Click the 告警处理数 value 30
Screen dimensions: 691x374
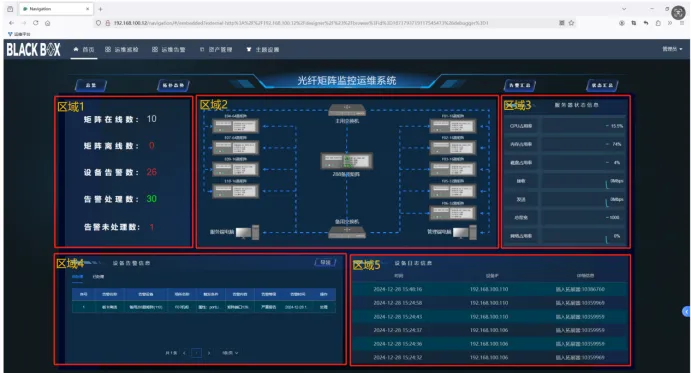pyautogui.click(x=152, y=199)
